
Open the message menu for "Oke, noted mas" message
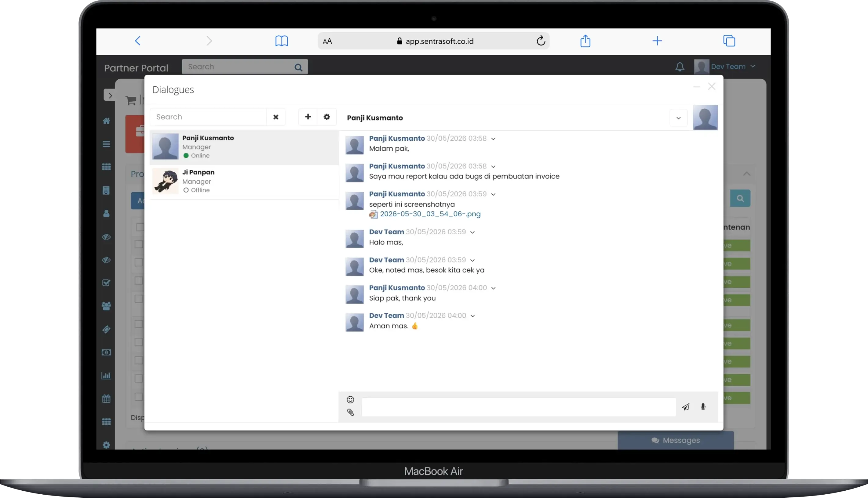(x=472, y=260)
